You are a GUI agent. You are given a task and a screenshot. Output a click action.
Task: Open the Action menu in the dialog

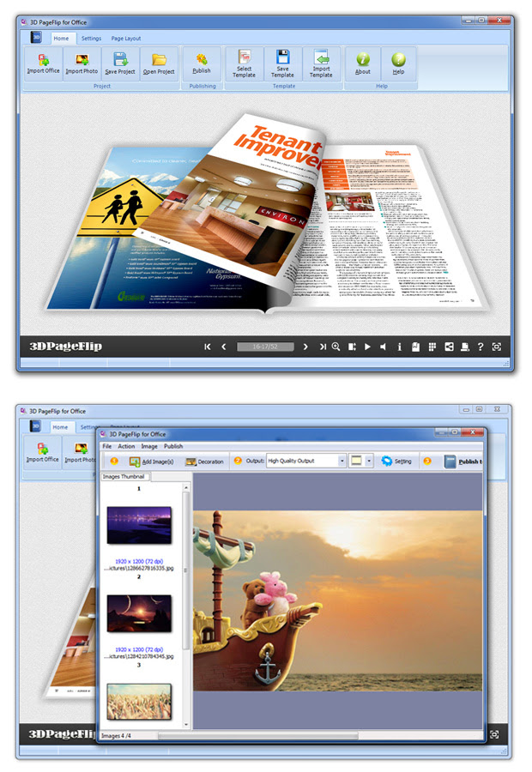pyautogui.click(x=126, y=446)
